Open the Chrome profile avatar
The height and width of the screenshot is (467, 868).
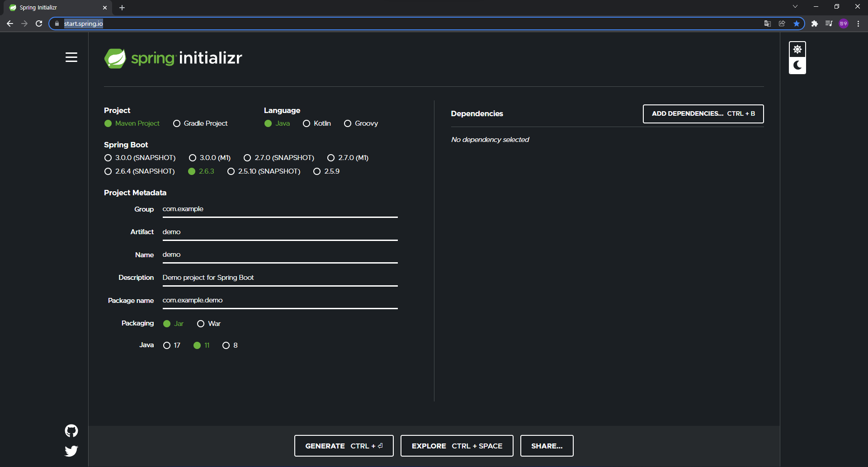click(844, 24)
